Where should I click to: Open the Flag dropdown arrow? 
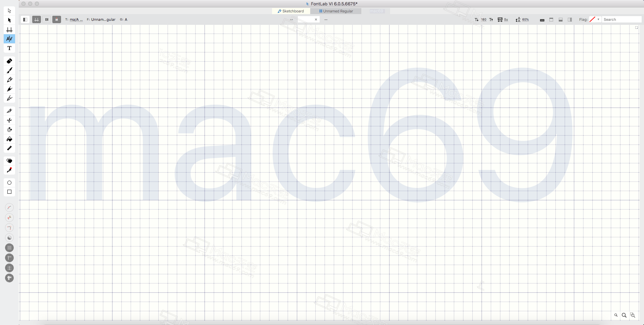point(598,19)
